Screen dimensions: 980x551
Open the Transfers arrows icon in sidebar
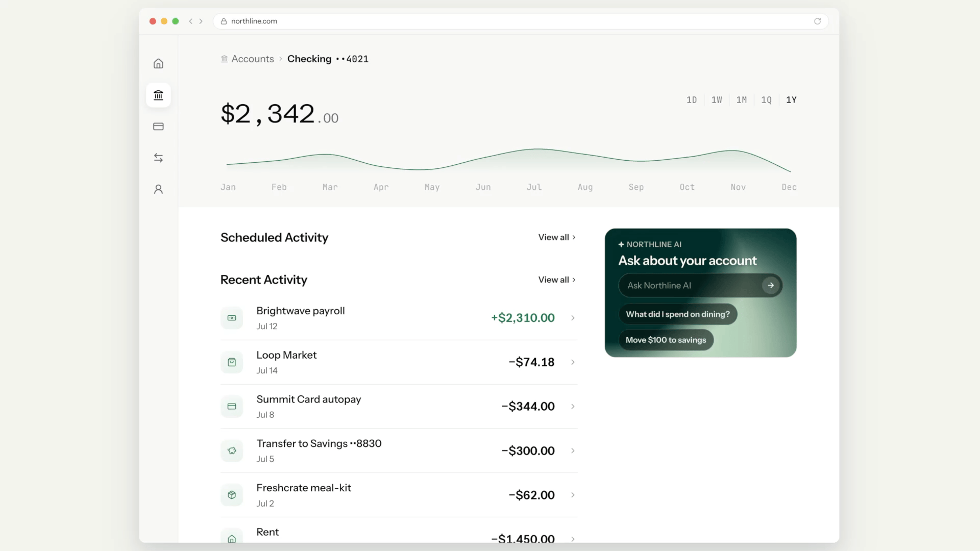click(158, 158)
